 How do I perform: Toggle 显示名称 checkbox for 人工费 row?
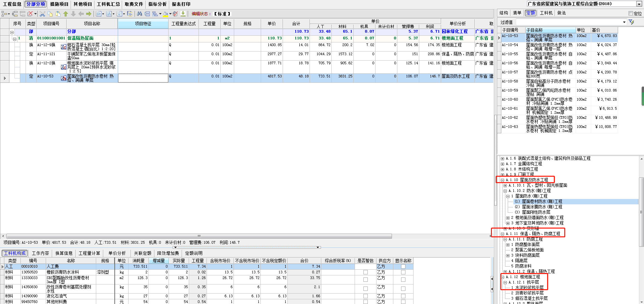point(403,266)
